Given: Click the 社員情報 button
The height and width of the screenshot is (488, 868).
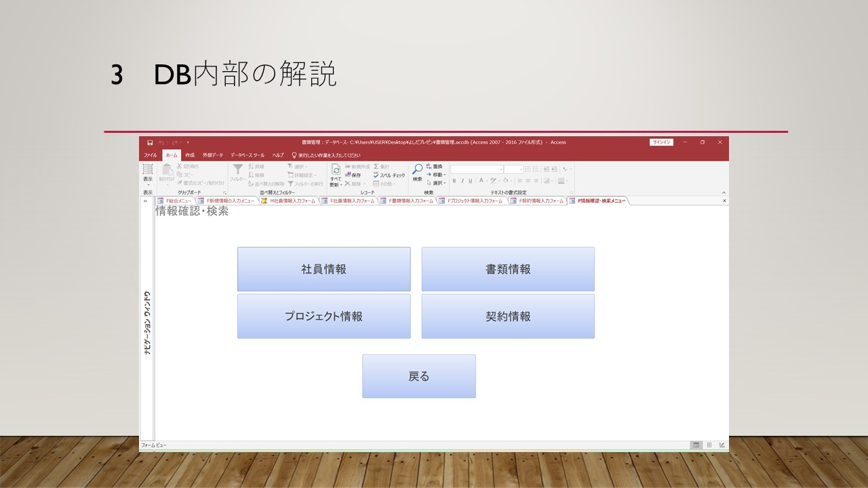Looking at the screenshot, I should 323,269.
